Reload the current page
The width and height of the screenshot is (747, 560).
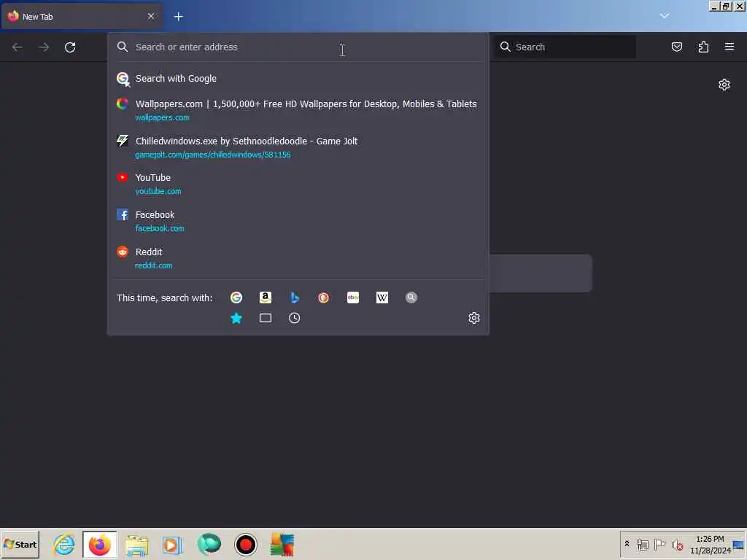(70, 47)
